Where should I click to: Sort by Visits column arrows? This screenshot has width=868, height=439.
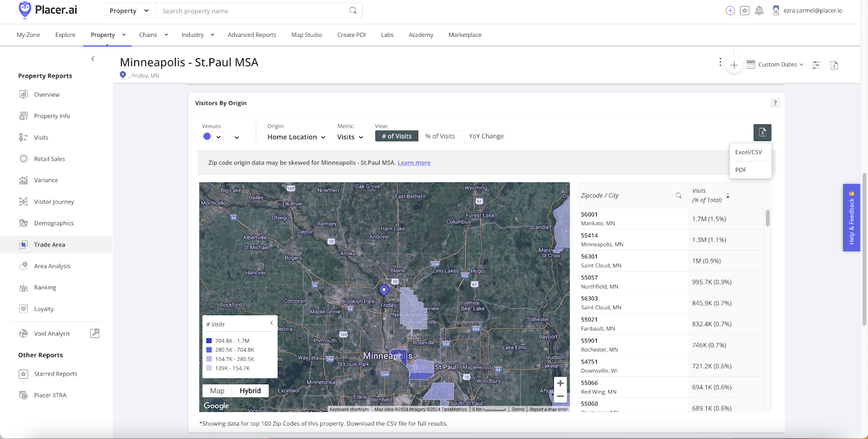[x=728, y=196]
